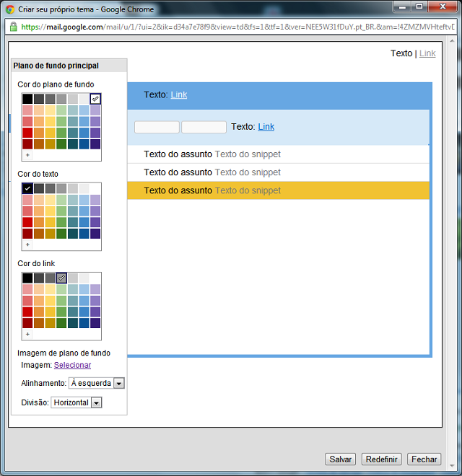Select checked white background color swatch

point(96,99)
